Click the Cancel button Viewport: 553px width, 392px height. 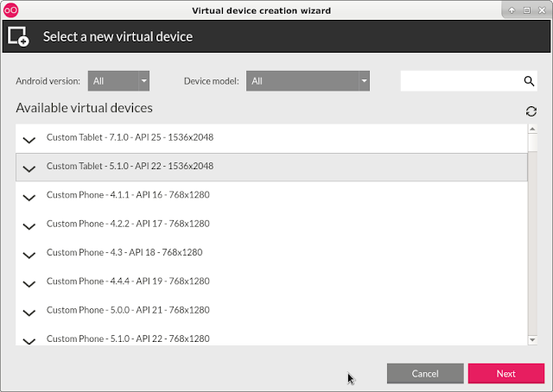click(425, 373)
